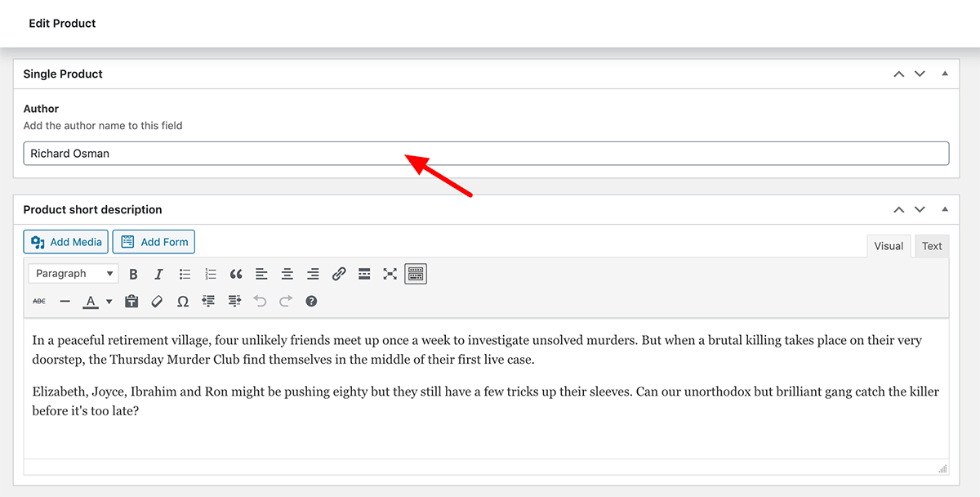Apply text color with the A swatch
980x497 pixels.
(91, 302)
